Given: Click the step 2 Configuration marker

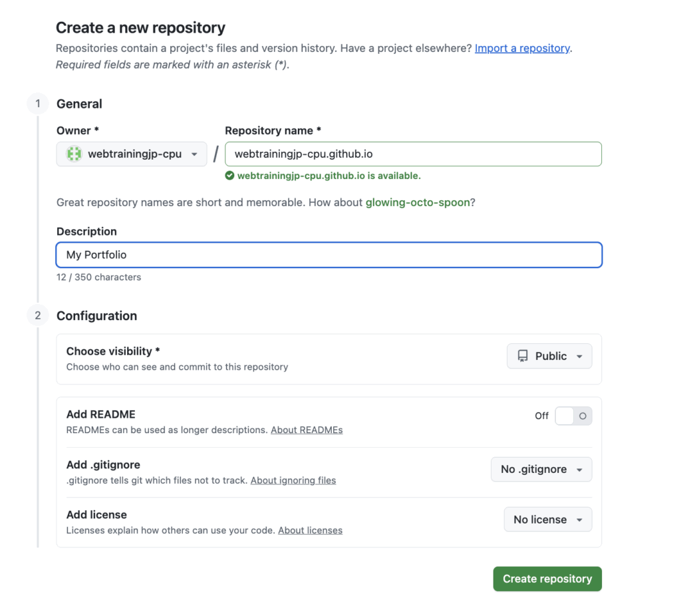Looking at the screenshot, I should coord(38,315).
